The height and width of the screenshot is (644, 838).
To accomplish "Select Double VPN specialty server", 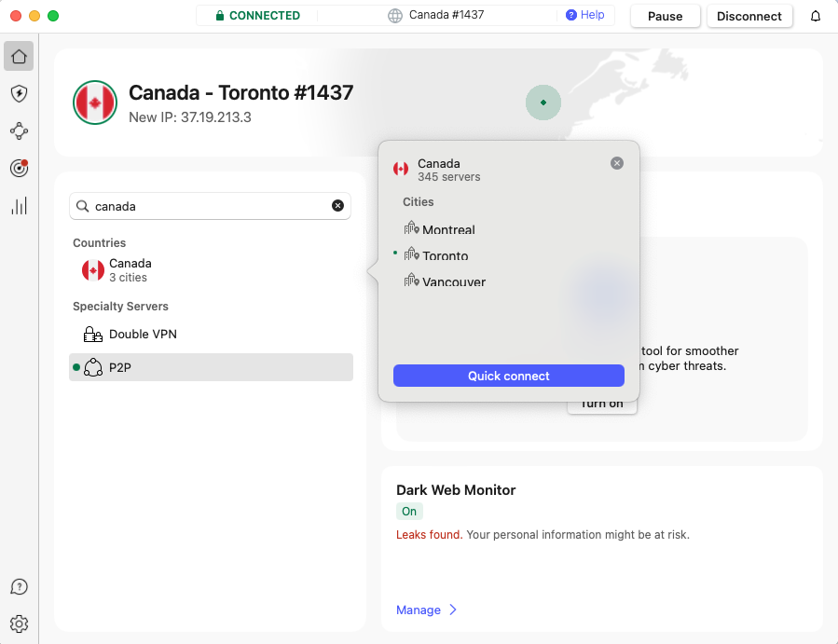I will (x=211, y=335).
